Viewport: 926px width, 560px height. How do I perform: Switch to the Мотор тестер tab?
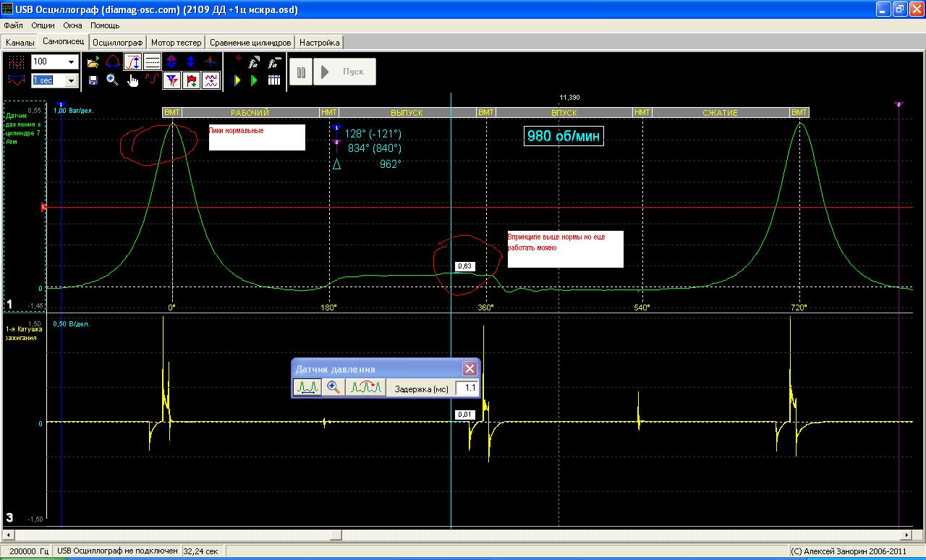pyautogui.click(x=177, y=43)
